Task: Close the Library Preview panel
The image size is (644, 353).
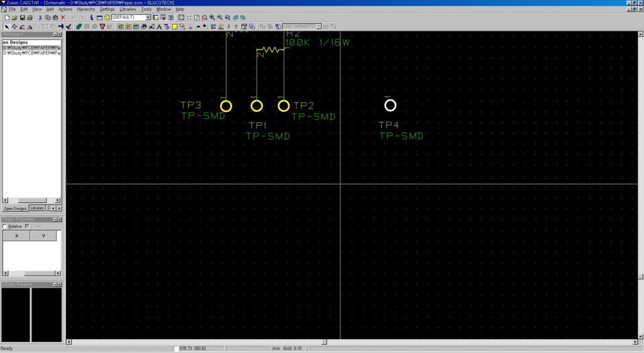Action: [60, 284]
